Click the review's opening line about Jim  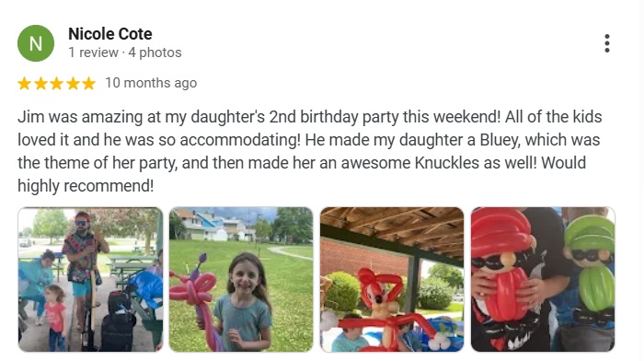(310, 117)
